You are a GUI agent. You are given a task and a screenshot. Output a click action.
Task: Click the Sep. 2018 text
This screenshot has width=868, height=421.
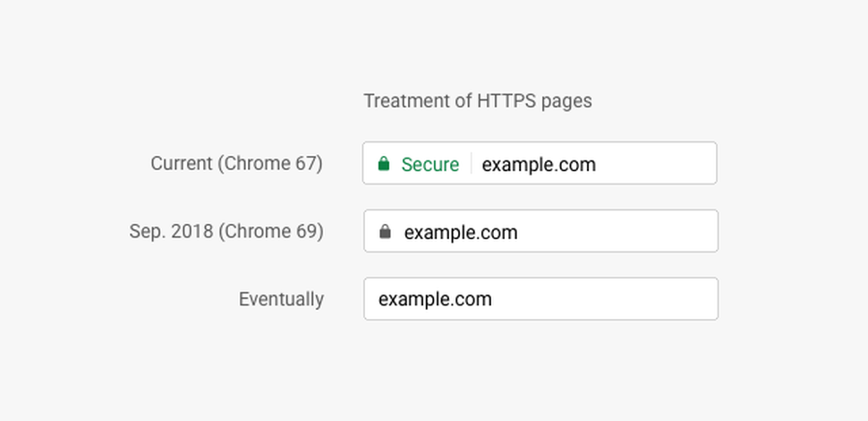click(x=171, y=231)
